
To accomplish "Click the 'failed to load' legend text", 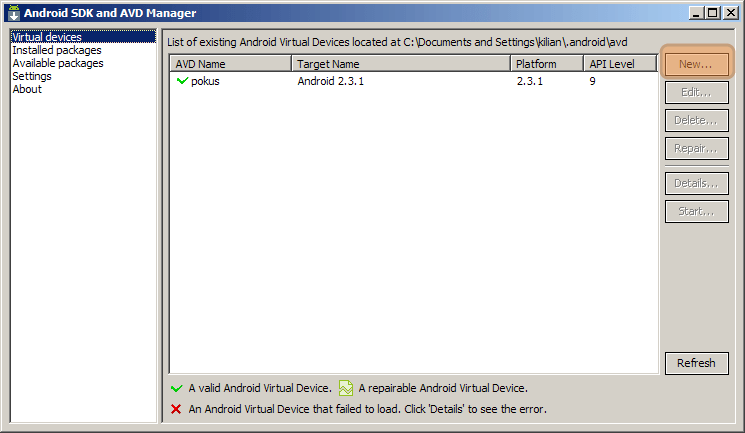I will click(x=367, y=409).
